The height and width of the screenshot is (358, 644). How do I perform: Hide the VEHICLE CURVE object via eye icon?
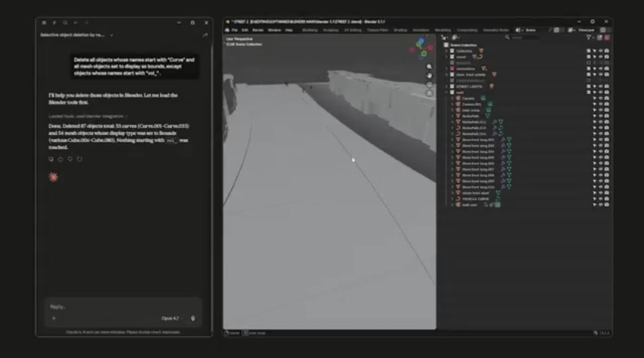coord(600,199)
